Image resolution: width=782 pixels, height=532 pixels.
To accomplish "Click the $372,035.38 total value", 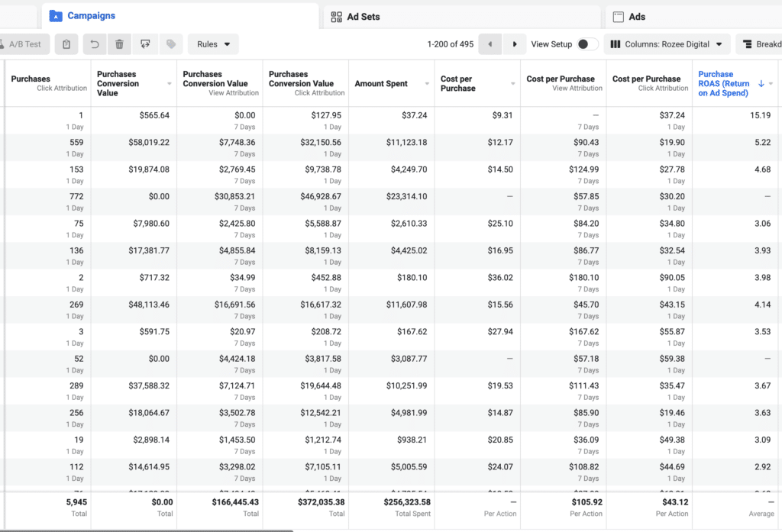I will (322, 502).
